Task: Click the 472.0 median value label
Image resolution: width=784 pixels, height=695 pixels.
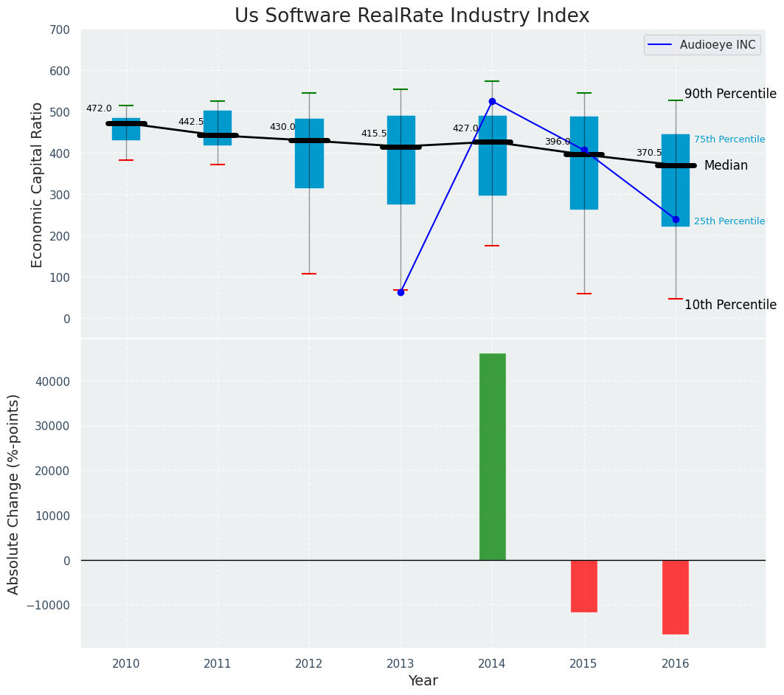Action: pos(99,108)
